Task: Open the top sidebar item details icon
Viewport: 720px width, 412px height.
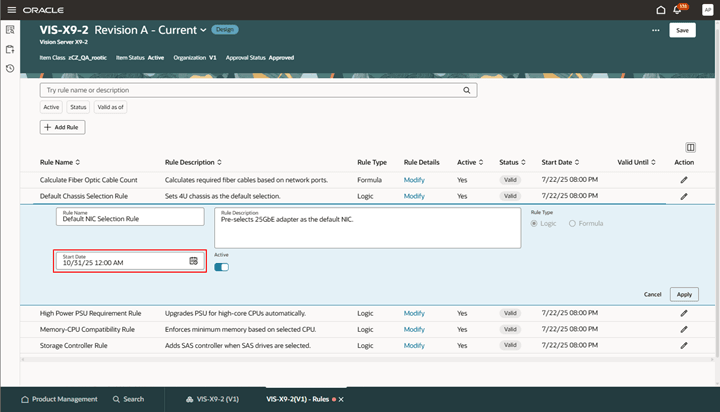Action: (10, 30)
